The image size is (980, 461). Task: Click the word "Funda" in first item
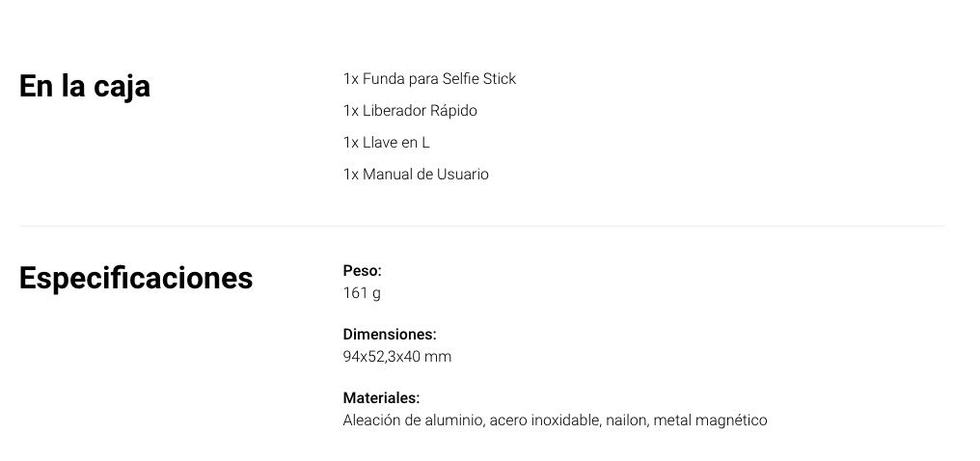point(384,79)
